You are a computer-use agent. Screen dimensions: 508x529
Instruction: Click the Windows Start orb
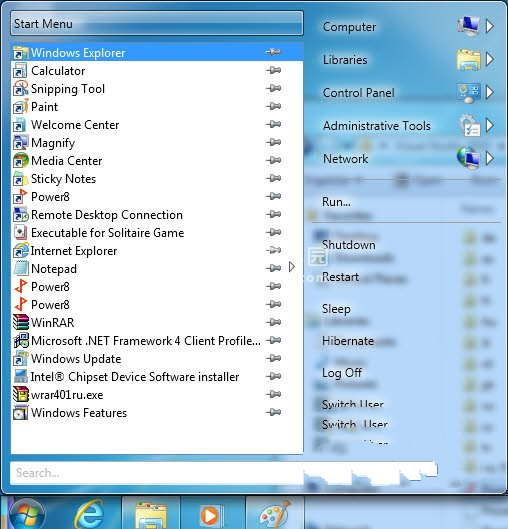pyautogui.click(x=27, y=514)
